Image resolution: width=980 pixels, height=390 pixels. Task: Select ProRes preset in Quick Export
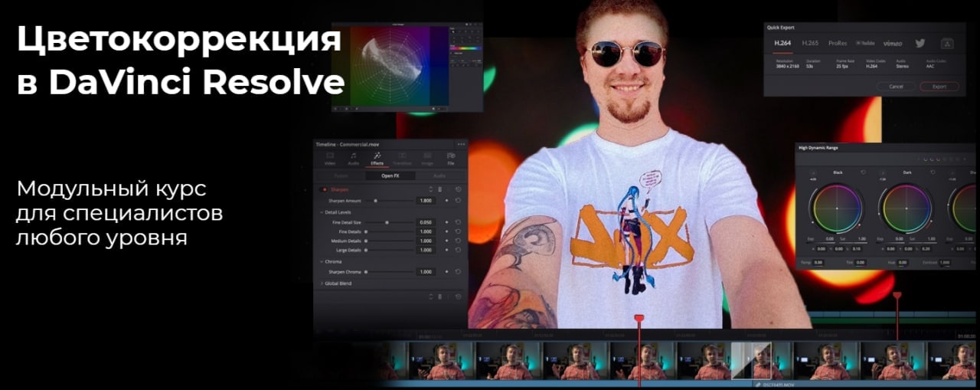(x=838, y=43)
